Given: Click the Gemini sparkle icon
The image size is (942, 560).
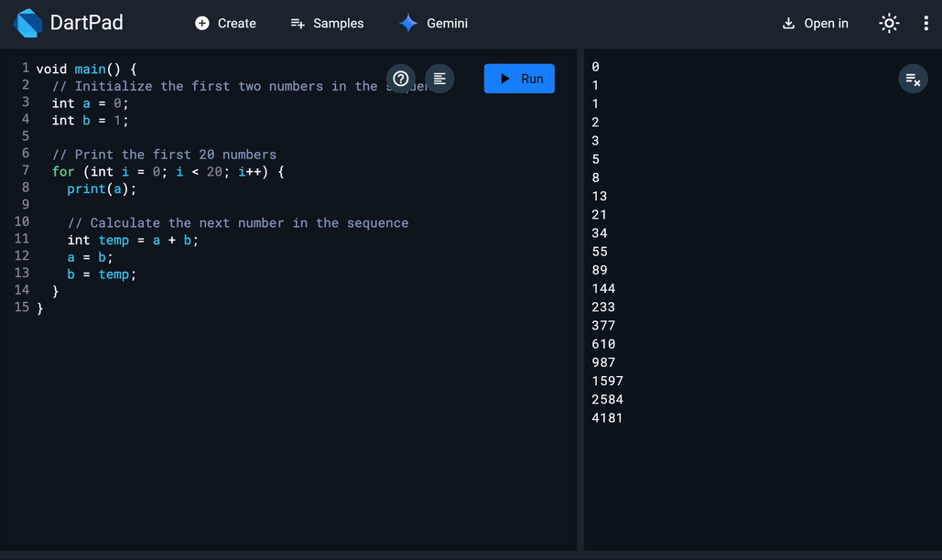Looking at the screenshot, I should 407,23.
